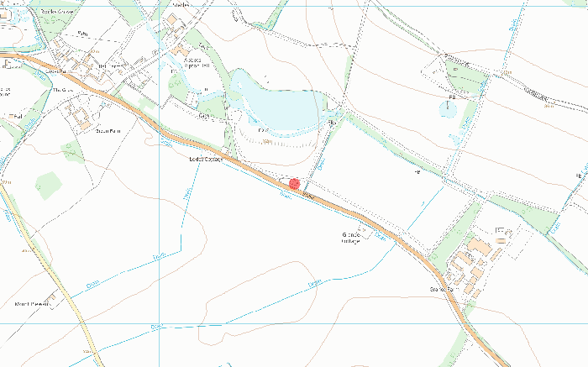Select the Grange Cottage label
This screenshot has width=588, height=367.
pos(351,238)
